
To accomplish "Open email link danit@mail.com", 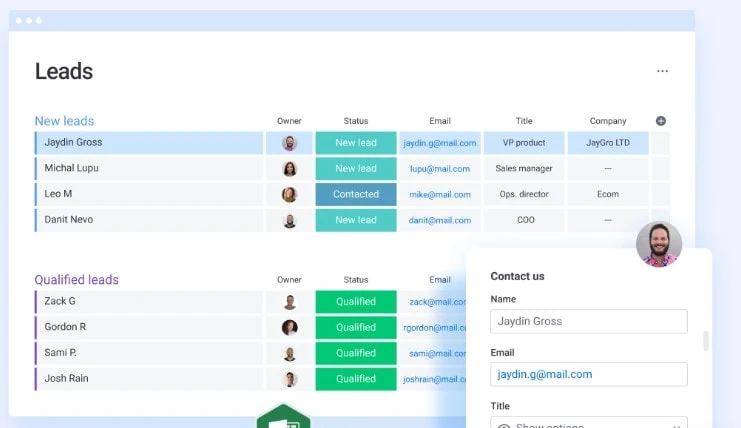I will (439, 220).
